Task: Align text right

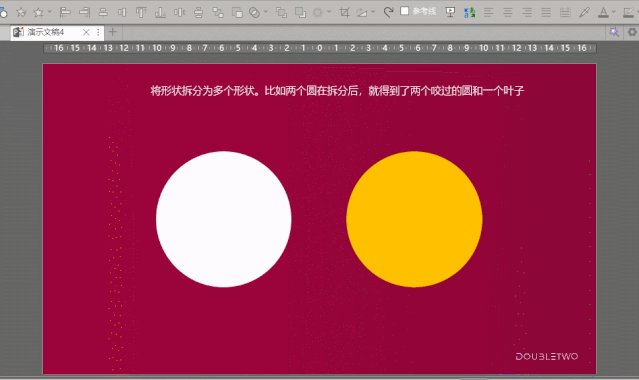Action: coord(527,12)
